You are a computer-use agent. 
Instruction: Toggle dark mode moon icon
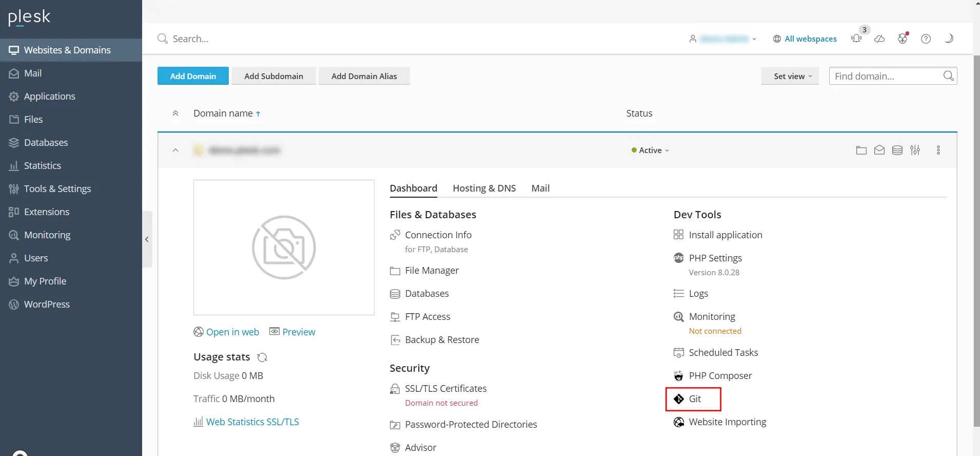[x=949, y=39]
